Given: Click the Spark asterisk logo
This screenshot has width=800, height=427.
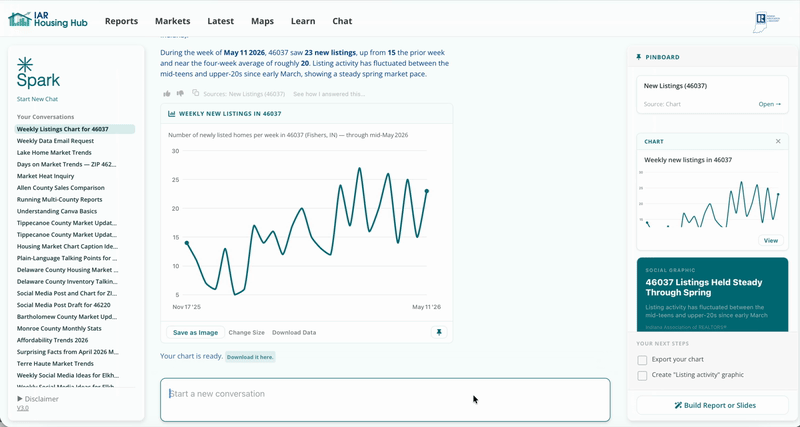Looking at the screenshot, I should click(25, 64).
